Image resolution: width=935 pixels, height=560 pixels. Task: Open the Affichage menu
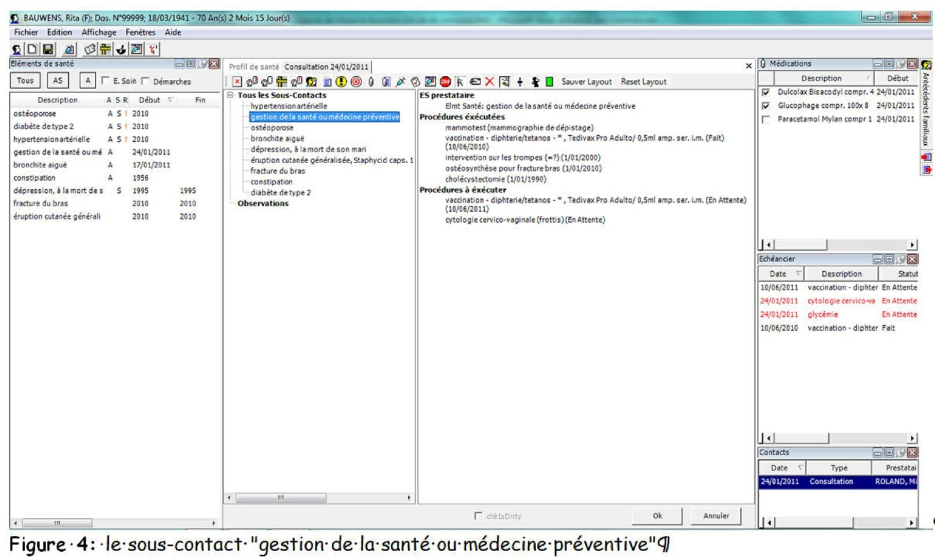tap(98, 32)
